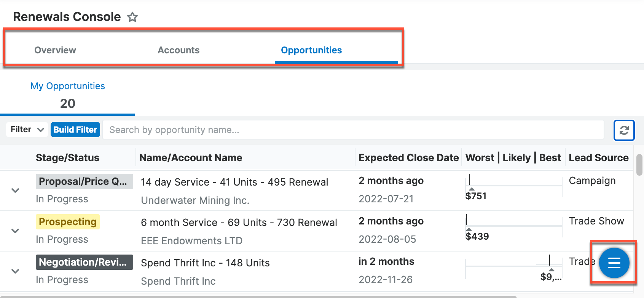Click the Campaign lead source cell

tap(592, 181)
